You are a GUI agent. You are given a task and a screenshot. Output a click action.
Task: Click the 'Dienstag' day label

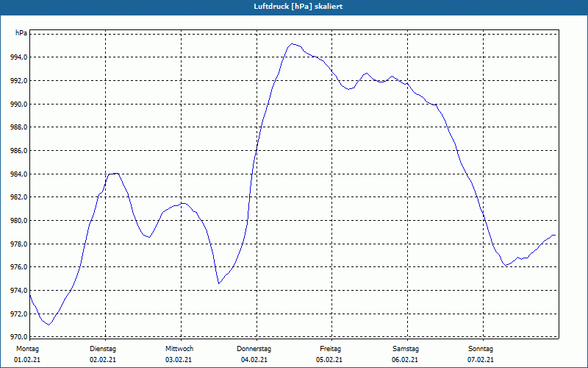coord(103,349)
